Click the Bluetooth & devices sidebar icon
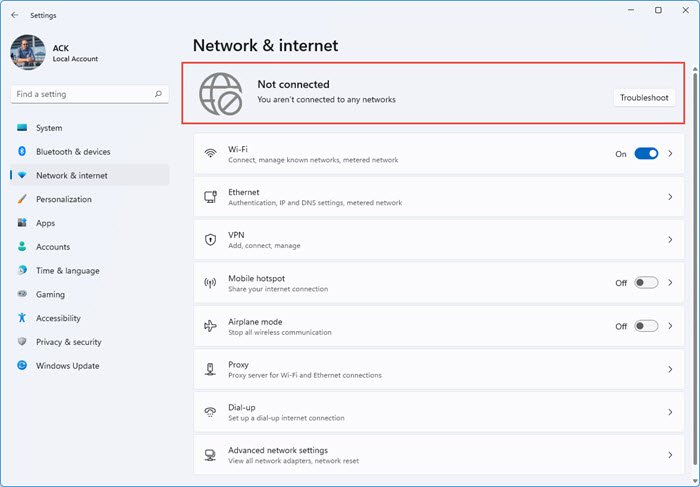Screen dimensions: 700x487 [22, 152]
